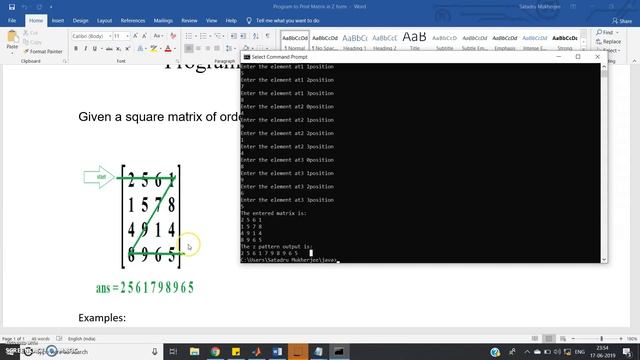
Task: Switch to the Mailings tab
Action: click(163, 20)
